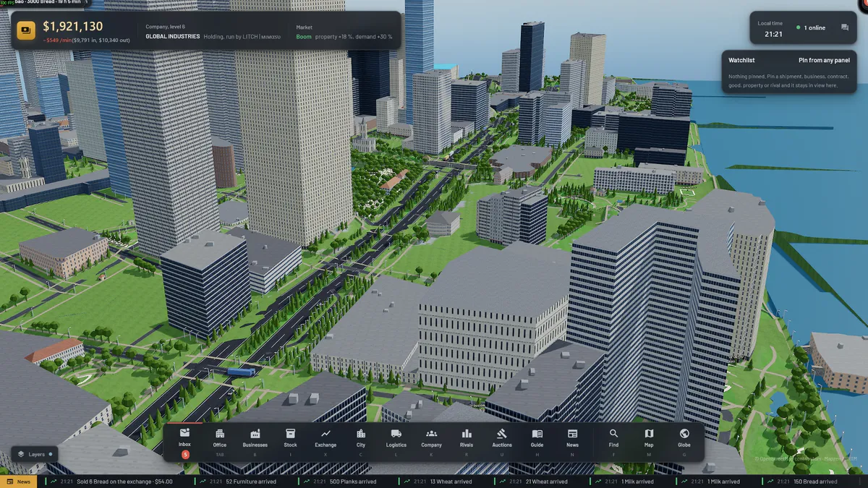Viewport: 868px width, 488px height.
Task: Open the Businesses panel
Action: [x=255, y=442]
